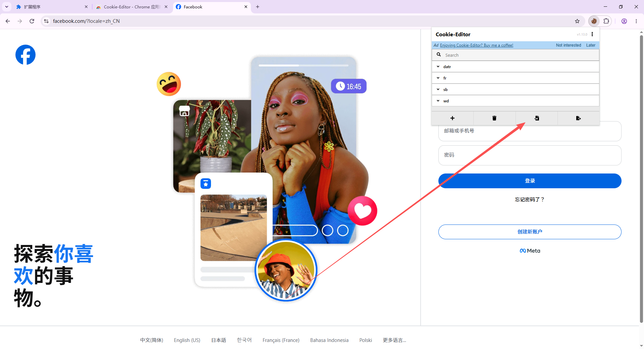This screenshot has height=349, width=644.
Task: Open the Chrome extensions puzzle icon
Action: click(x=606, y=21)
